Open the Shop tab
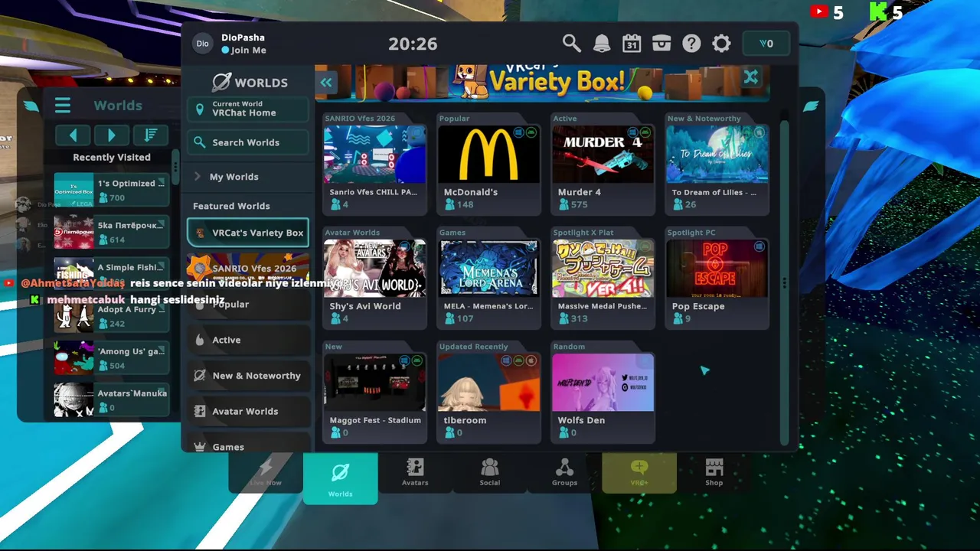 click(714, 472)
